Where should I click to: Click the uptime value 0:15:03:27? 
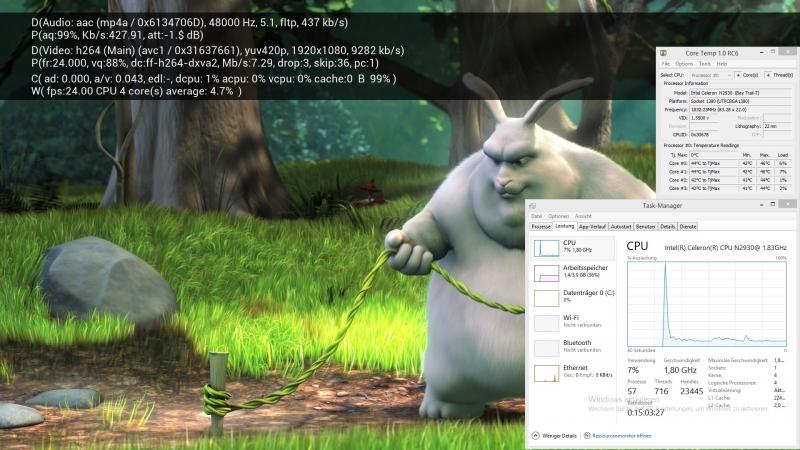[646, 413]
